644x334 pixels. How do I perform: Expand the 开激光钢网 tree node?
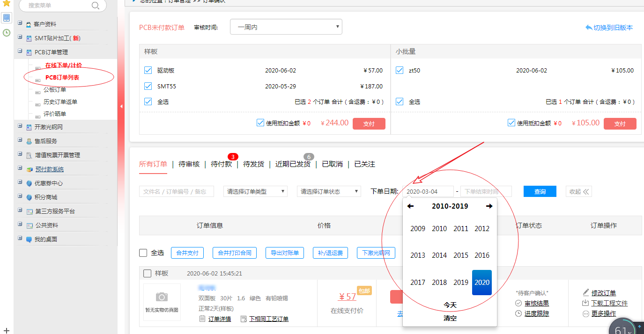click(20, 126)
